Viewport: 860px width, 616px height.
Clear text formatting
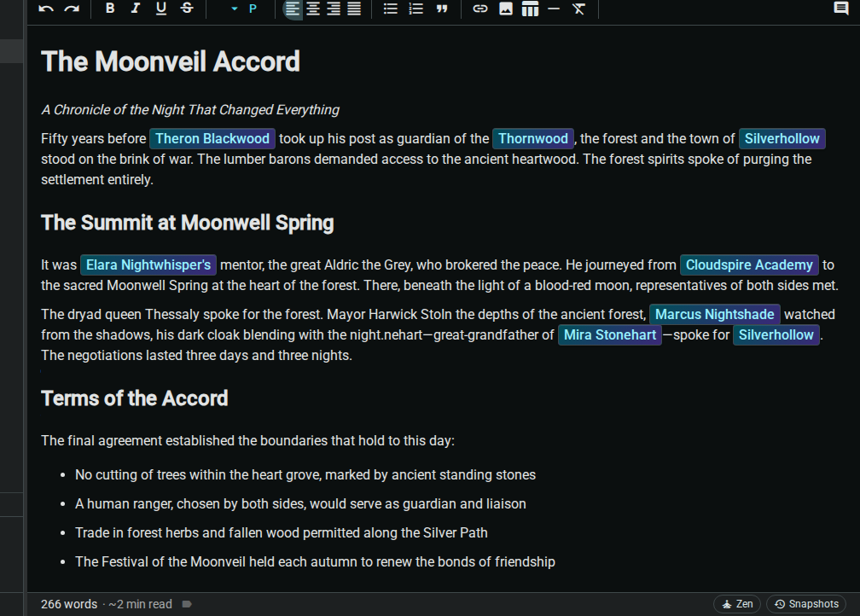click(578, 9)
